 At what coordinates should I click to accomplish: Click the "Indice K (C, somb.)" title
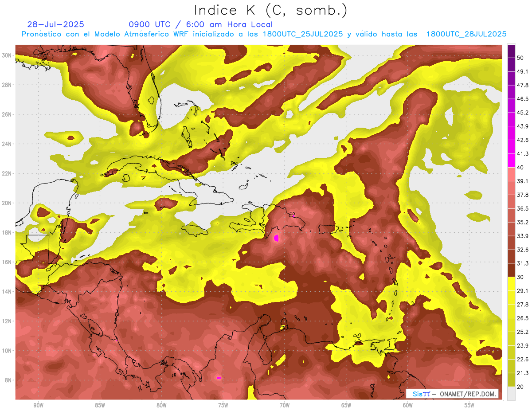click(x=270, y=10)
